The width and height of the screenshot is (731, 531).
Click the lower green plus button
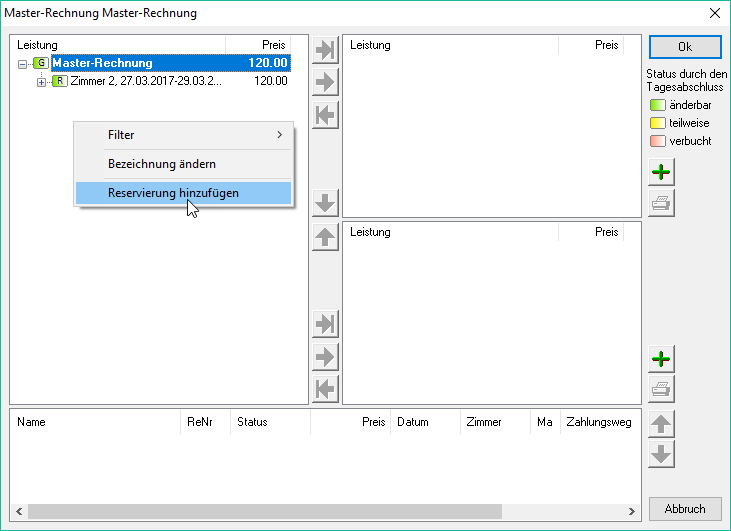tap(661, 359)
